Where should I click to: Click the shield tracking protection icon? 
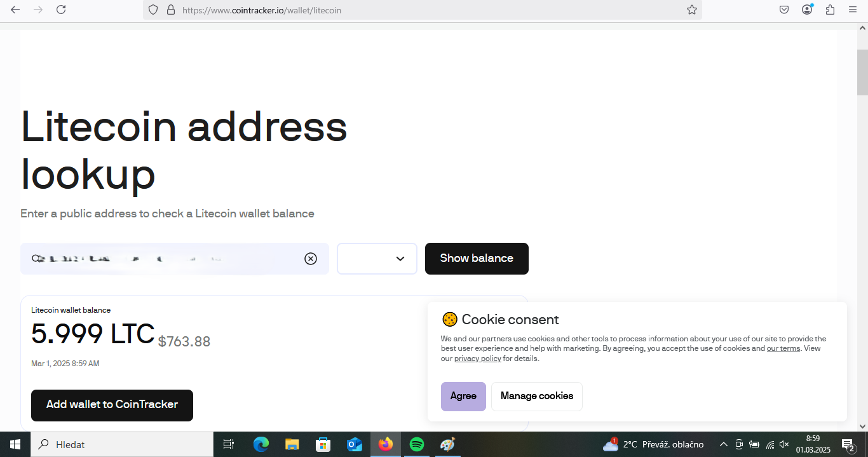tap(153, 10)
